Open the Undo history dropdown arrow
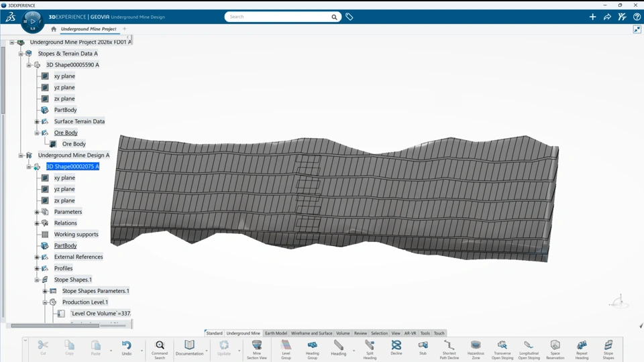 click(142, 351)
